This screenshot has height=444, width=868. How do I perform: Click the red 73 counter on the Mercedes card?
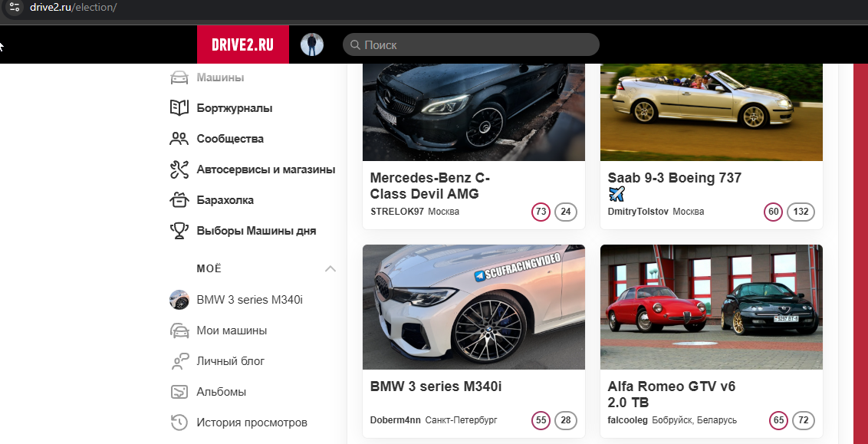pos(541,212)
